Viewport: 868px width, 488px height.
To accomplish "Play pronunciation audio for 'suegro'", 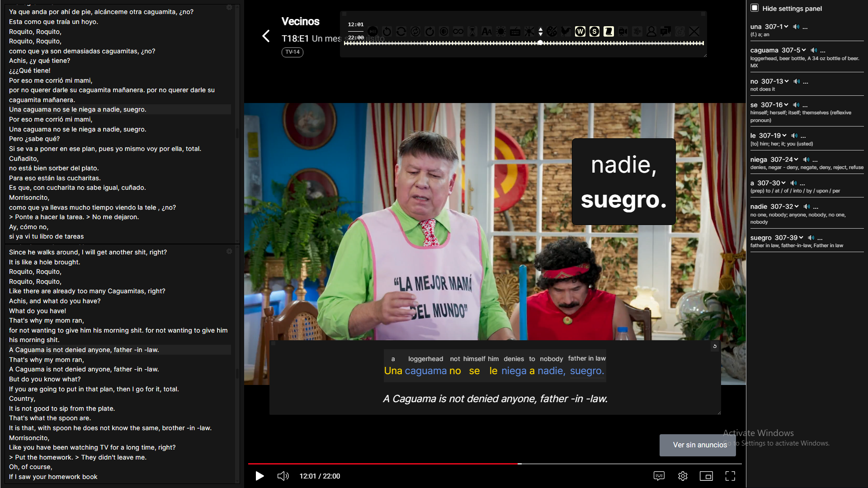I will coord(811,238).
